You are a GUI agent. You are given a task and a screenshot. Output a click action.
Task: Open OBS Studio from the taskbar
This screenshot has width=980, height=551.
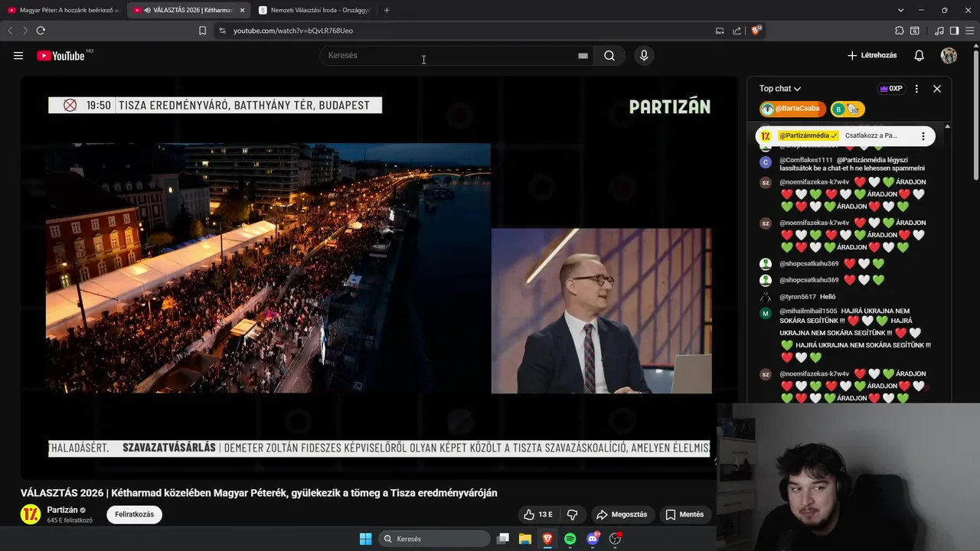(x=615, y=539)
